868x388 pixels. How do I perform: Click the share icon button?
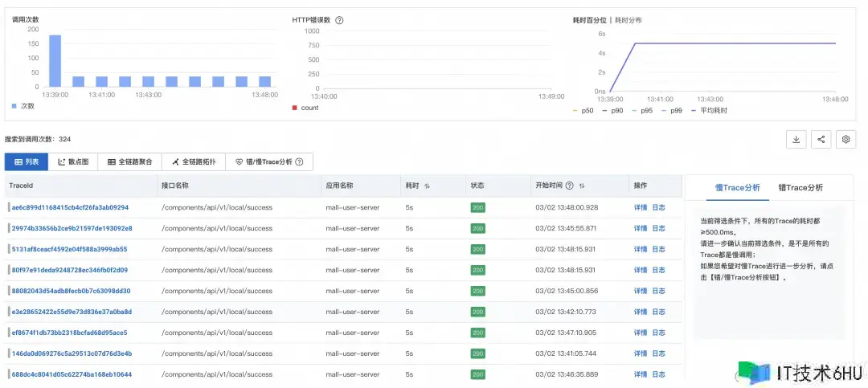point(821,139)
